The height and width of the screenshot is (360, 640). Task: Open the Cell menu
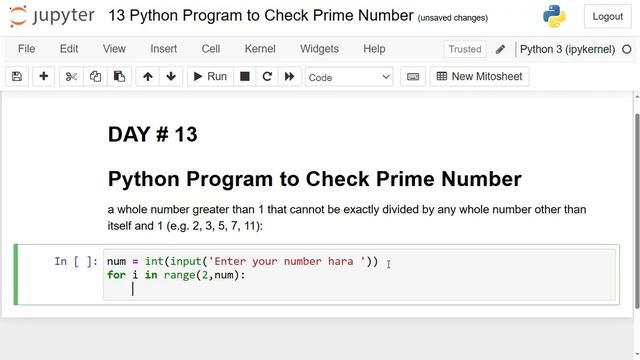[211, 49]
